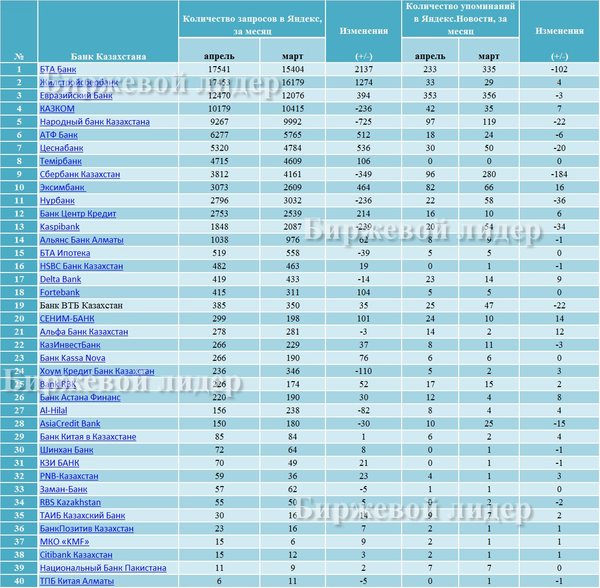
Task: Click the КАЗКОМ bank link
Action: pos(57,109)
